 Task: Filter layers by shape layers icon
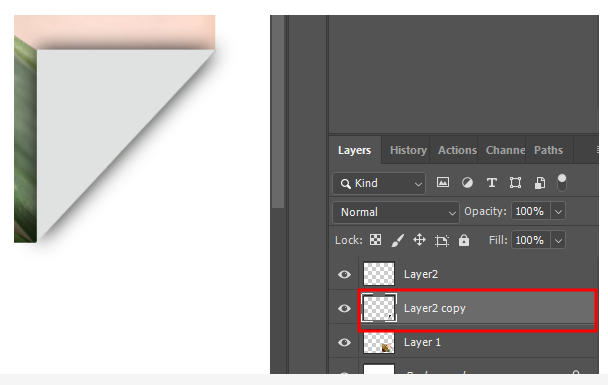(x=515, y=183)
